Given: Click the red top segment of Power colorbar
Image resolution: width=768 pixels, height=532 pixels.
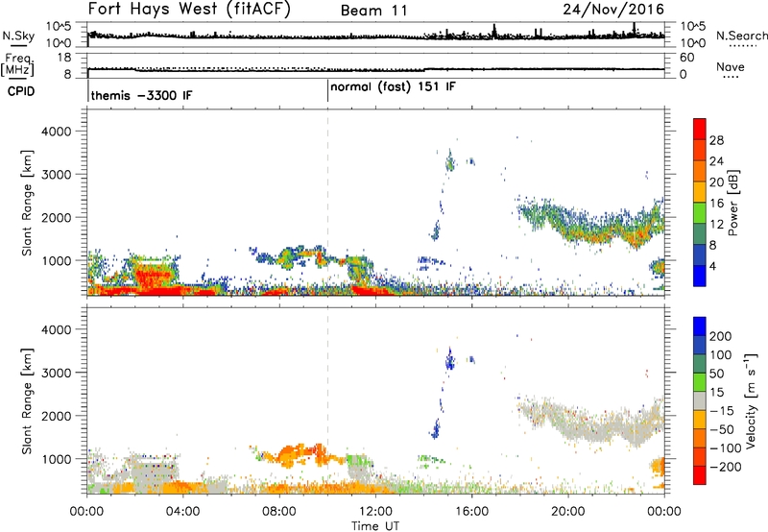Looking at the screenshot, I should (x=700, y=130).
